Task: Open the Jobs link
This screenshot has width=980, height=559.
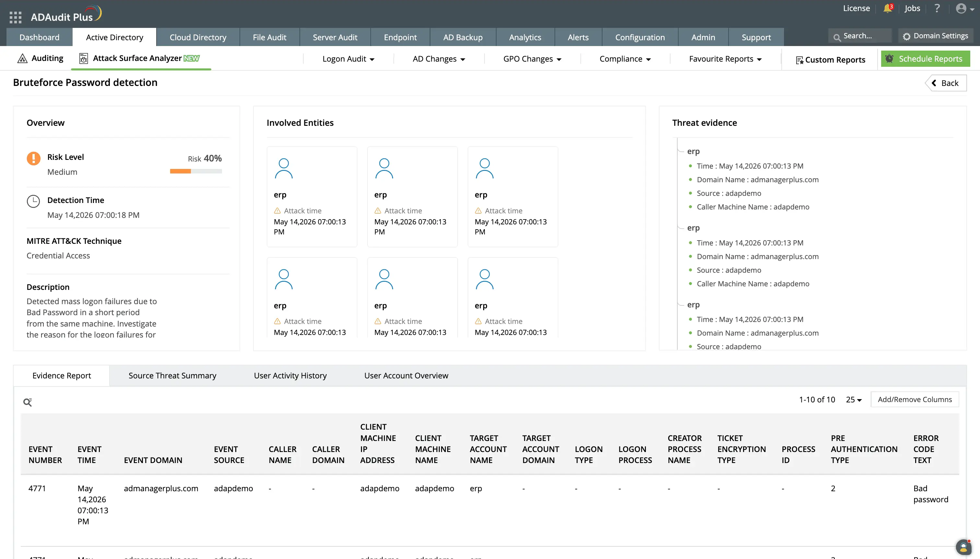Action: click(x=912, y=8)
